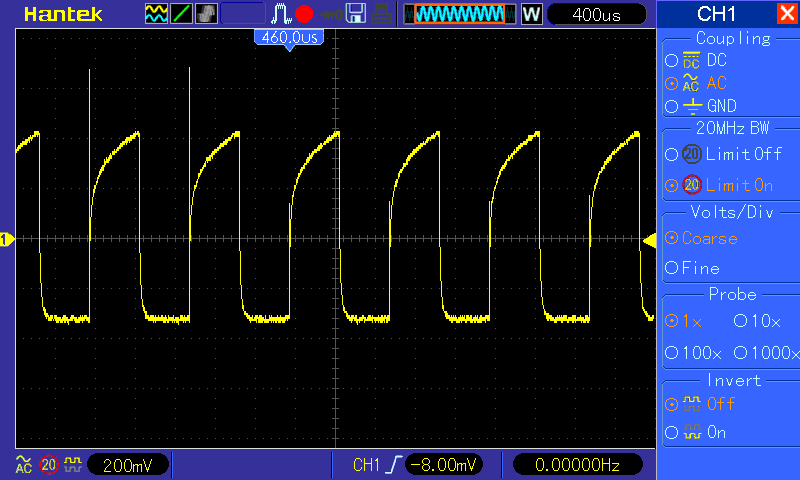The width and height of the screenshot is (800, 480).
Task: Click the yellow waveform display icon
Action: (x=156, y=14)
